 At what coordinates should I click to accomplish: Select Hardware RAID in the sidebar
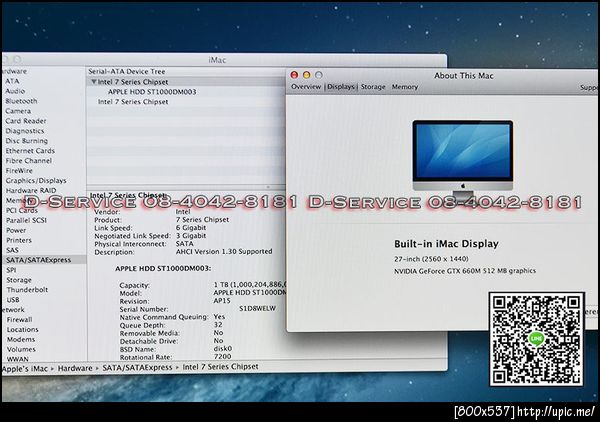[x=31, y=191]
